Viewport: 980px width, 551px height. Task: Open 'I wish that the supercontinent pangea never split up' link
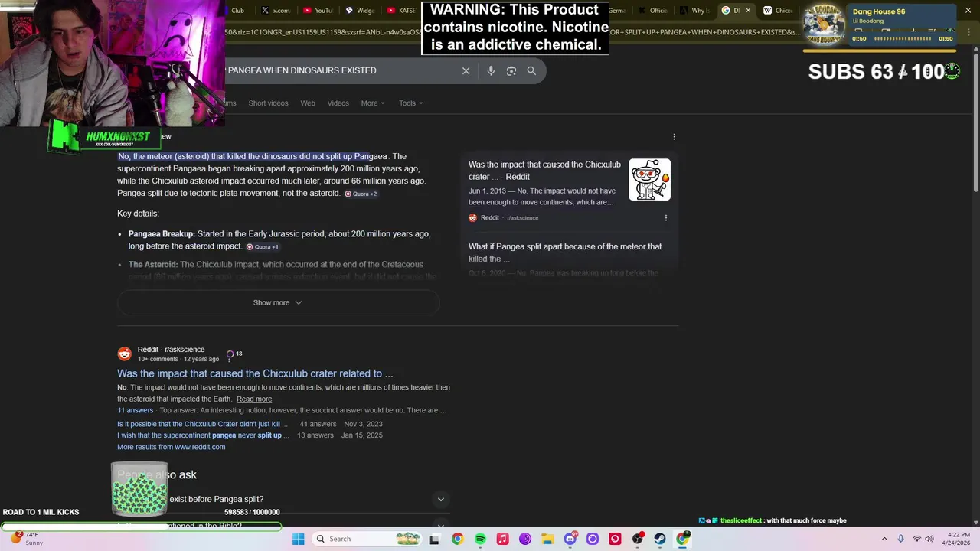pos(204,435)
